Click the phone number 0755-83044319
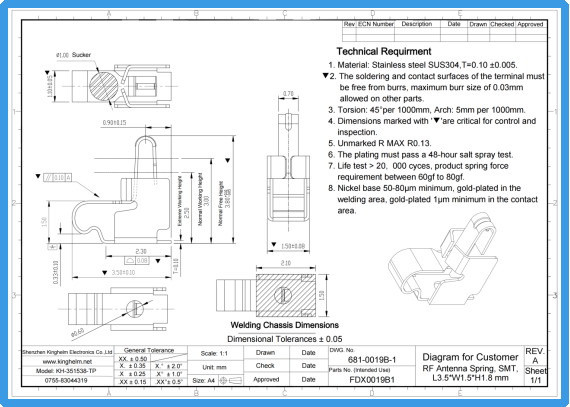The image size is (570, 407). (67, 380)
